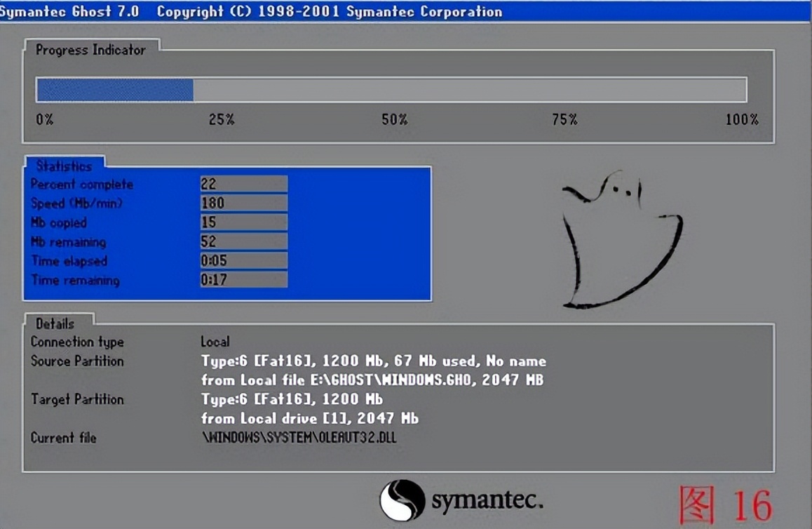Click the Progress Indicator panel title

click(90, 50)
